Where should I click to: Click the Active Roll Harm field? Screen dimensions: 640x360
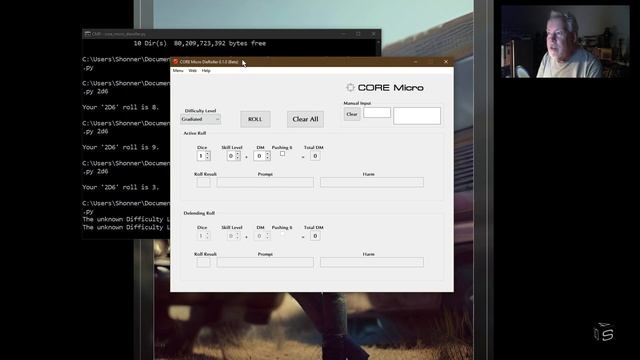click(372, 182)
